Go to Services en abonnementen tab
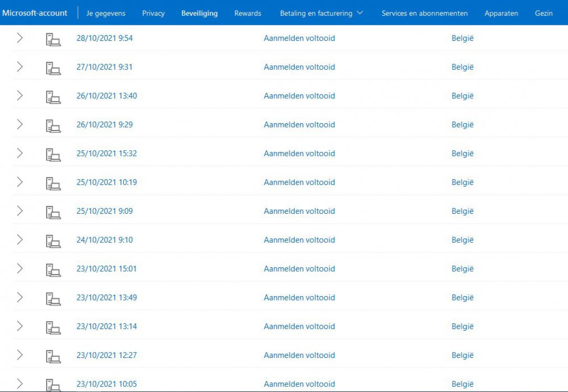The height and width of the screenshot is (392, 568). pos(425,13)
